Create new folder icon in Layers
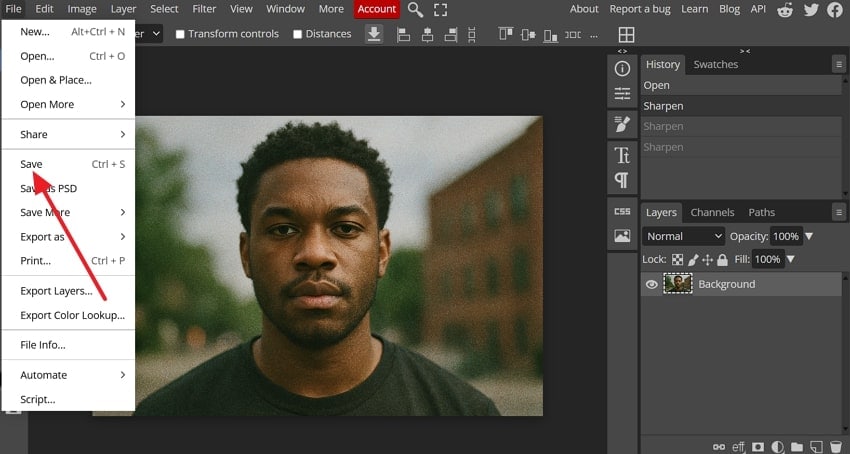 797,447
